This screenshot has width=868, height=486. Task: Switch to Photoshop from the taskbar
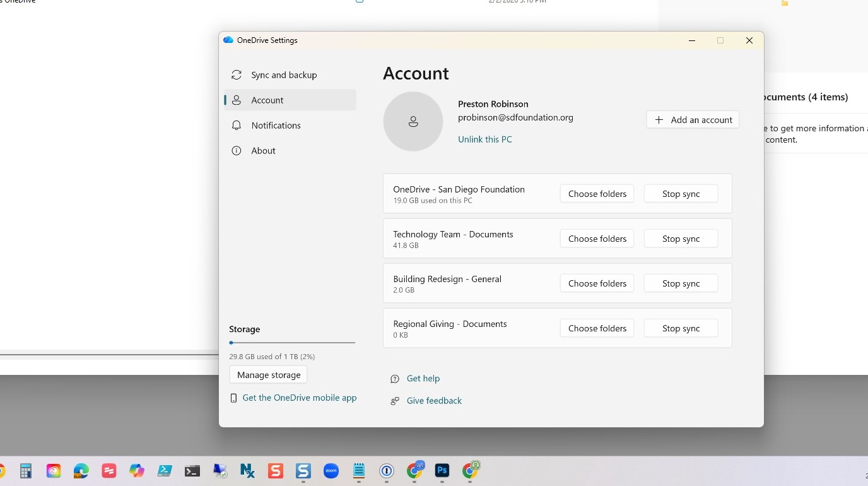pyautogui.click(x=442, y=471)
